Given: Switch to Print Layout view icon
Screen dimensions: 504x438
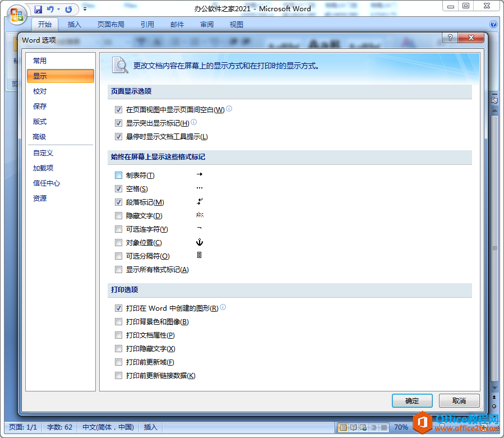Looking at the screenshot, I should [343, 427].
